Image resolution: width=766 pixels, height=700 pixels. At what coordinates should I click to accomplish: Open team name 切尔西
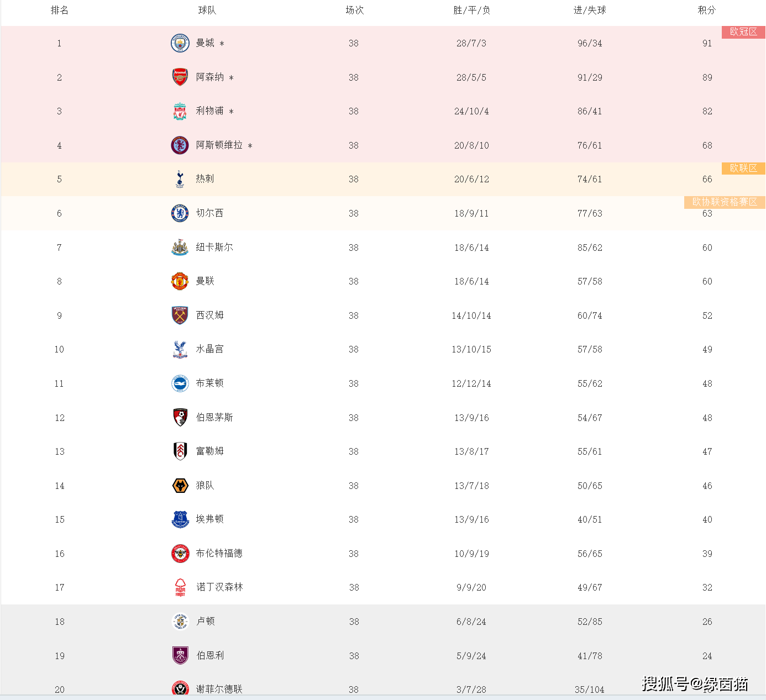pos(210,213)
